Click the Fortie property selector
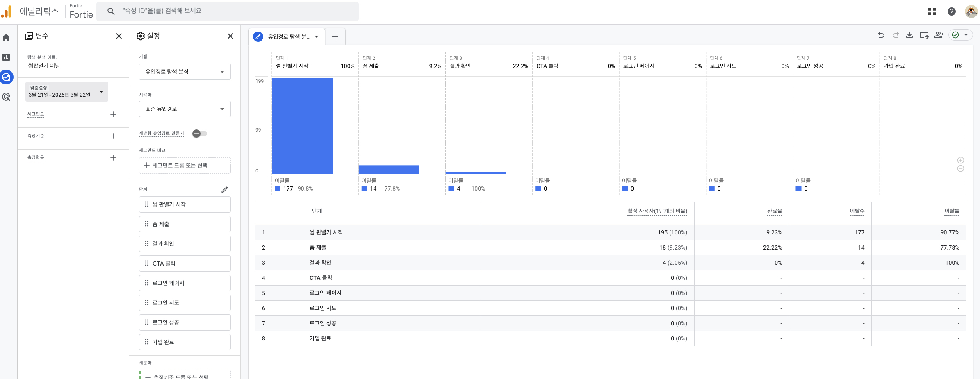The height and width of the screenshot is (379, 980). [81, 11]
